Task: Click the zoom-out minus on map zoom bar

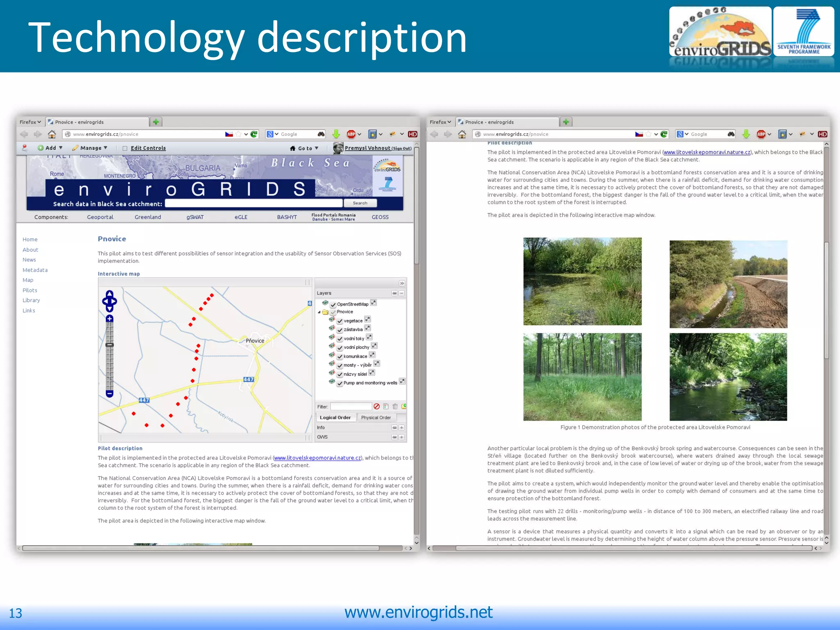Action: pos(110,393)
